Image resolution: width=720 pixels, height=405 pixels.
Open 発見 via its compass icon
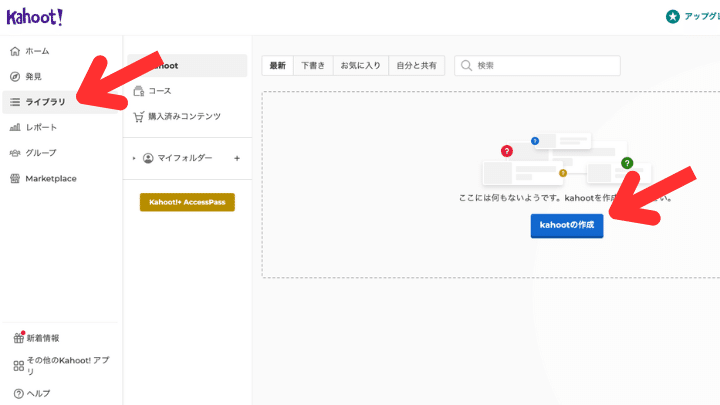click(15, 77)
